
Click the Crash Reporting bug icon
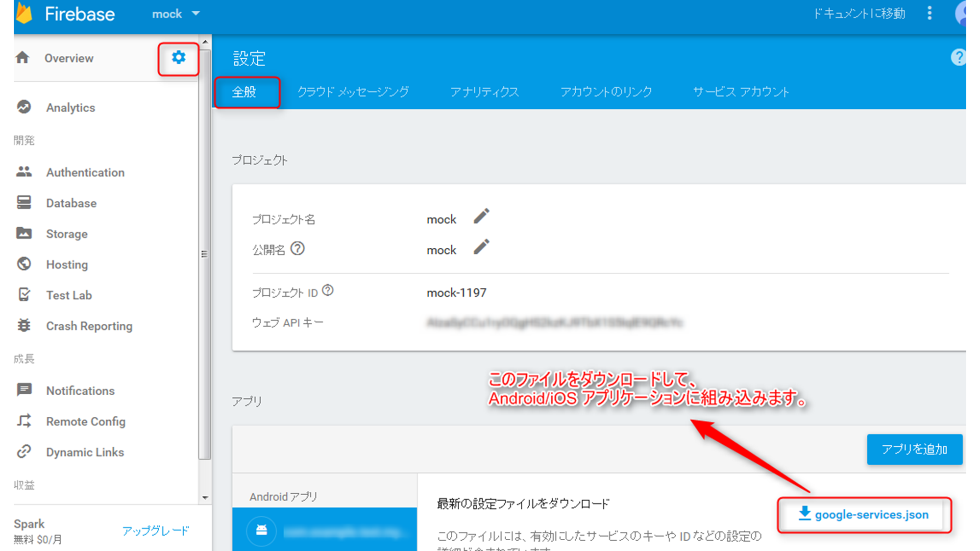click(x=24, y=325)
